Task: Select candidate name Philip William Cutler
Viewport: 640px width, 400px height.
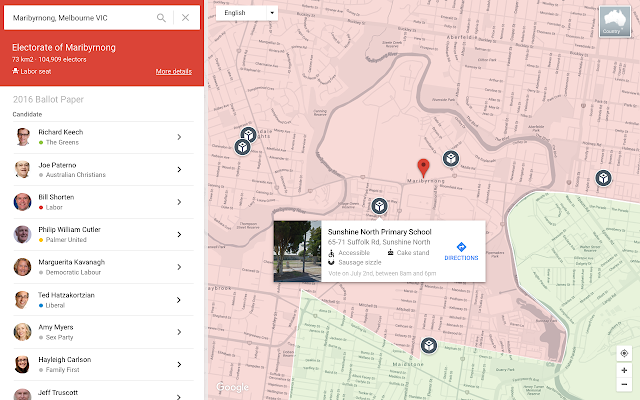Action: pos(69,229)
